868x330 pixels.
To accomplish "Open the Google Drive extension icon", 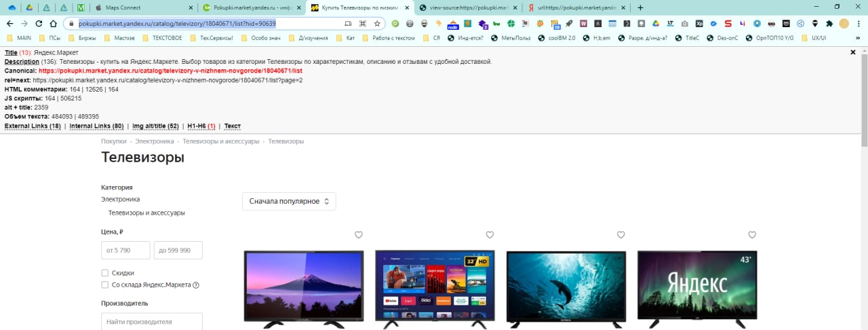I will (x=656, y=23).
